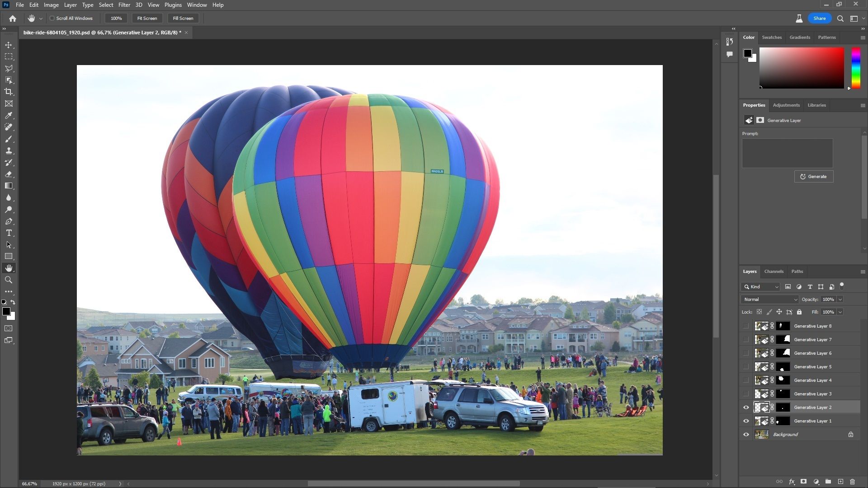Enable Scroll All Windows checkbox
The image size is (868, 488).
pyautogui.click(x=52, y=19)
